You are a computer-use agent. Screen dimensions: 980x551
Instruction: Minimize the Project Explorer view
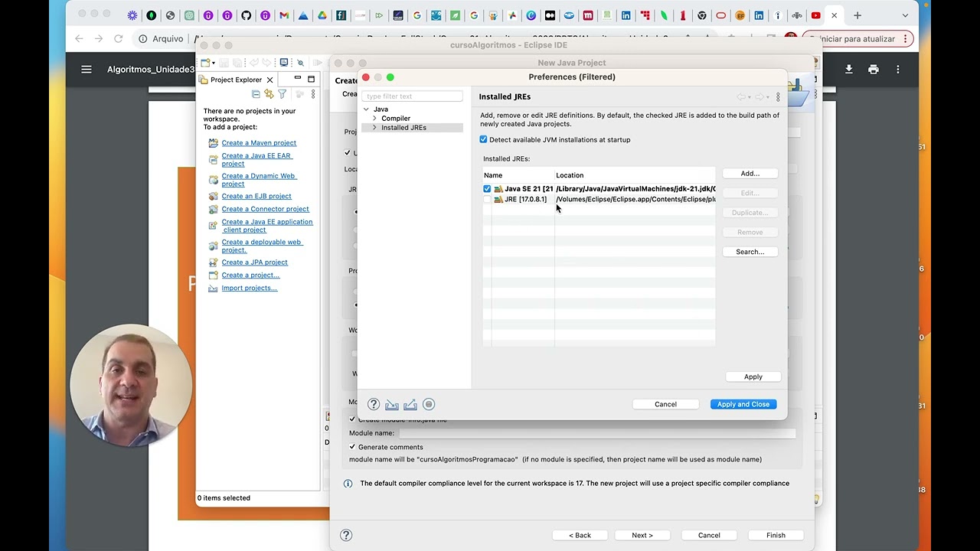click(x=298, y=79)
